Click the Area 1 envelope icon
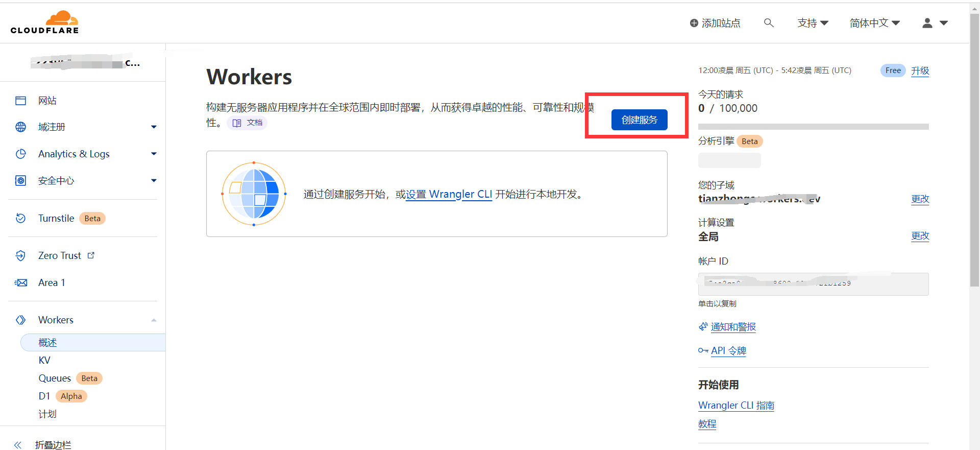Viewport: 980px width, 450px height. 20,282
